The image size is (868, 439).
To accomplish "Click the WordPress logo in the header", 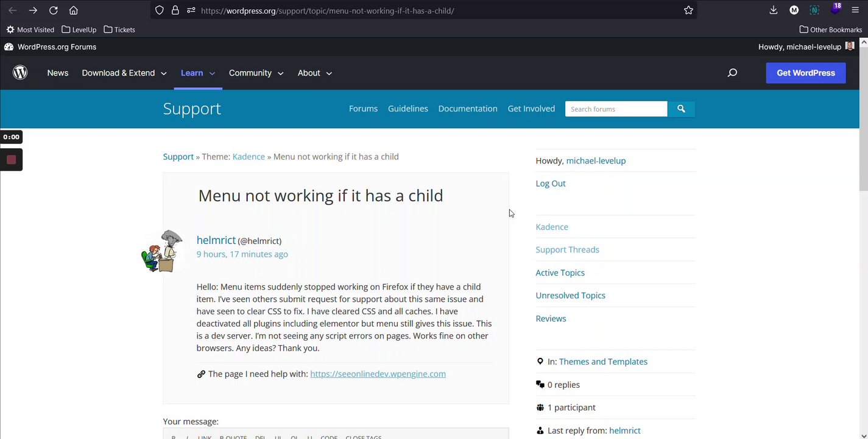I will coord(20,73).
